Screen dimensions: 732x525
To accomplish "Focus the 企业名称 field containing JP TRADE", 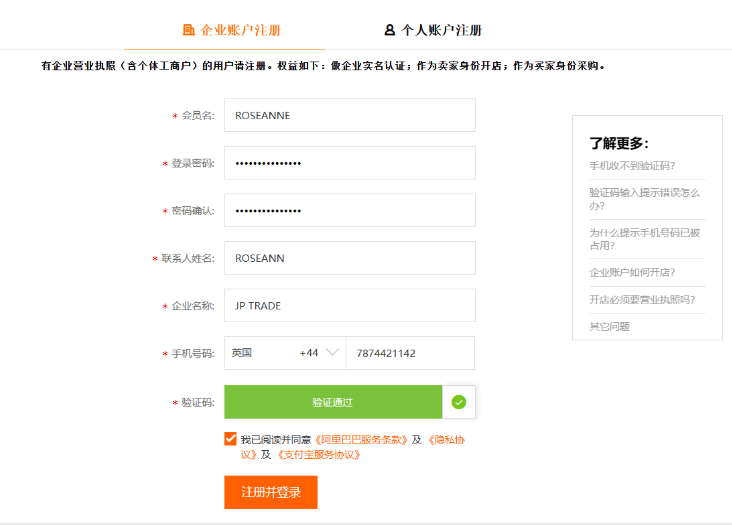I will 350,306.
